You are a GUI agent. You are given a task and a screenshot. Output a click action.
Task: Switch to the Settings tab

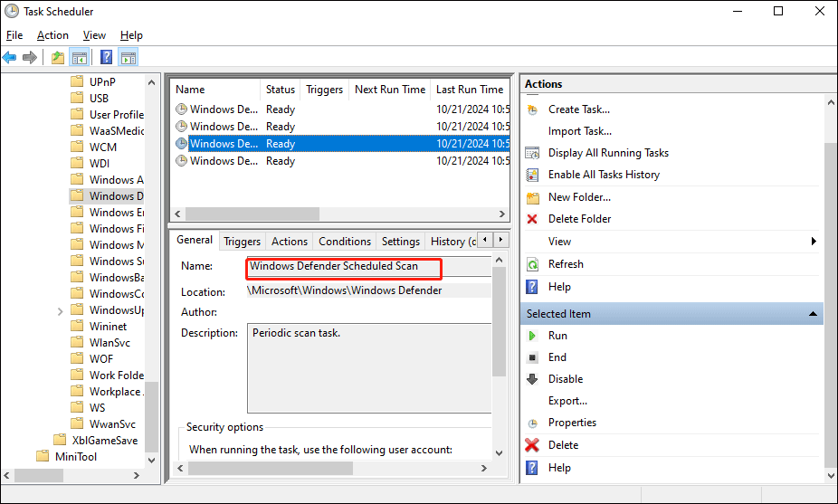[400, 242]
